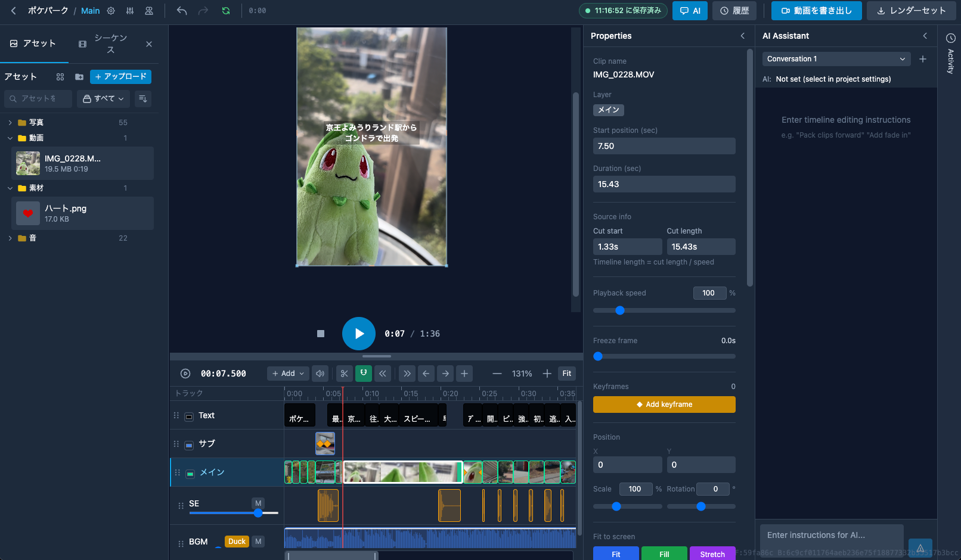Open the timeline Add dropdown

click(288, 374)
